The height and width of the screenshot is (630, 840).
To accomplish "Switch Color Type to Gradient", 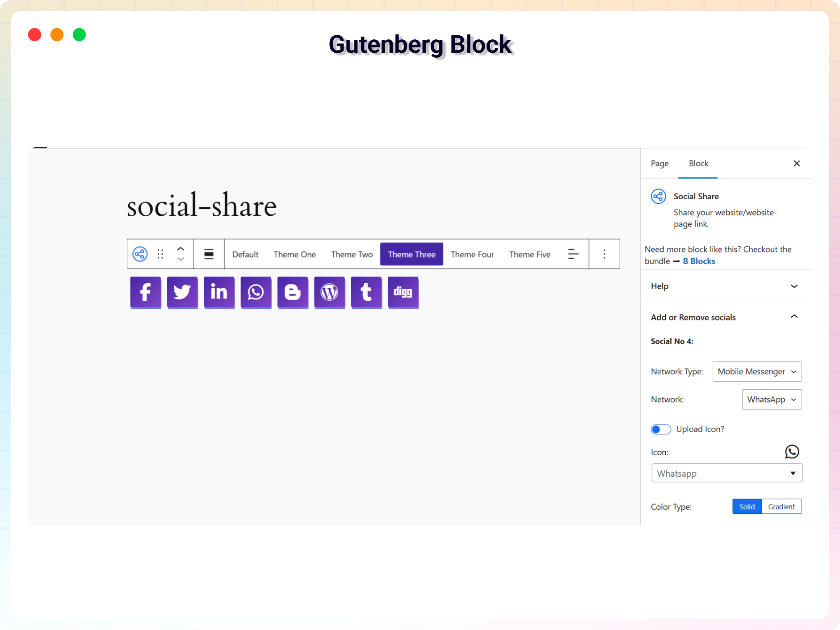I will pos(781,506).
